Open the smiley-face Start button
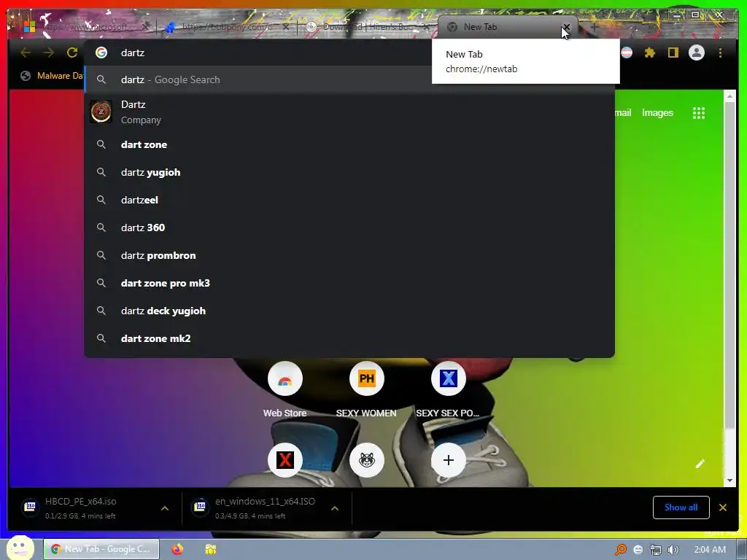Screen dimensions: 747x560 20,548
